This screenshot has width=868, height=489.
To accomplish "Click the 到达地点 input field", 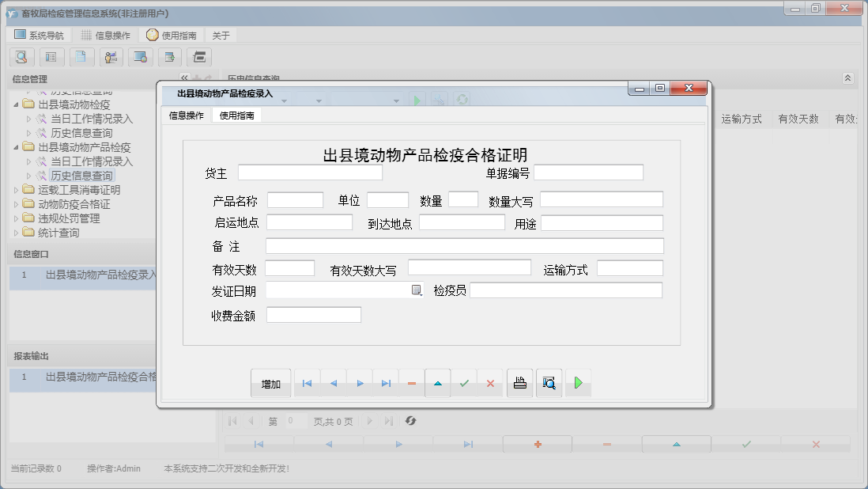I will point(462,222).
